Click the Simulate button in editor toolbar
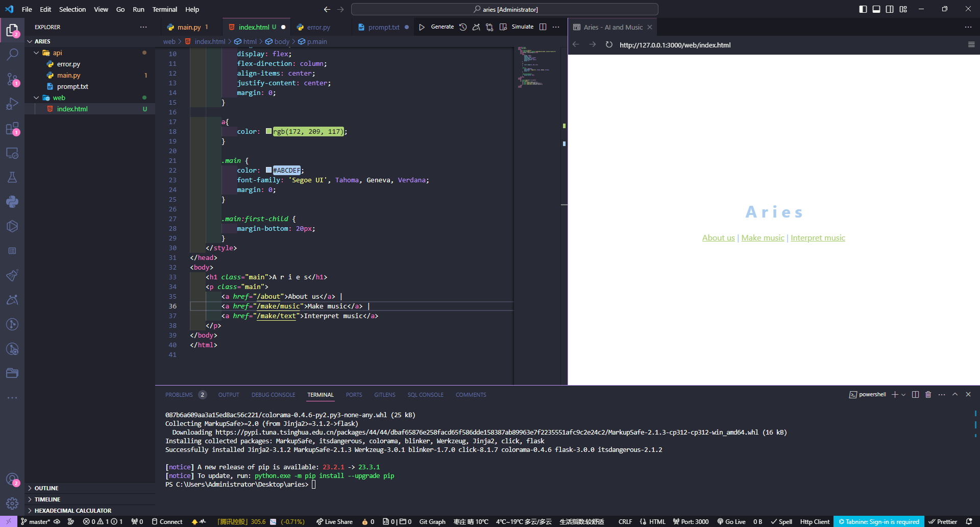 (x=522, y=27)
